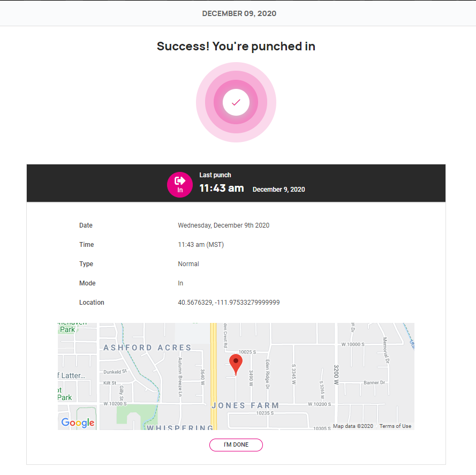Click the yellow highway on the map
Viewport: 476px width, 475px height.
pos(214,376)
